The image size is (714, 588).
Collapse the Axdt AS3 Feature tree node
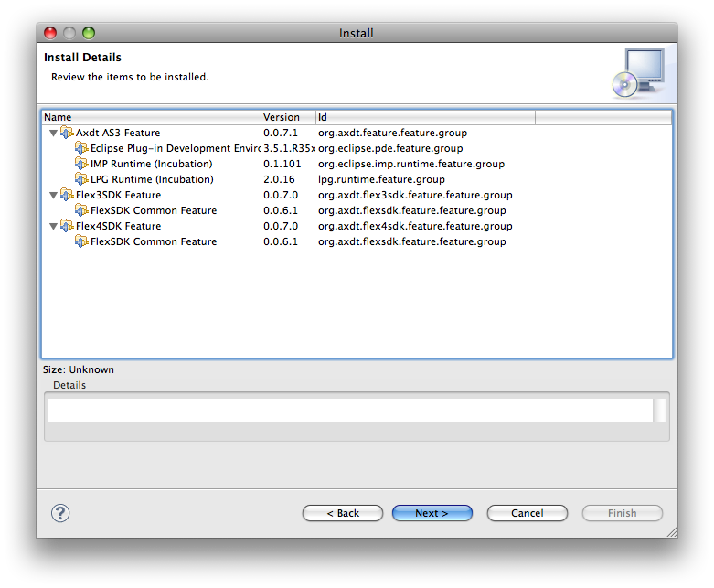click(x=53, y=133)
